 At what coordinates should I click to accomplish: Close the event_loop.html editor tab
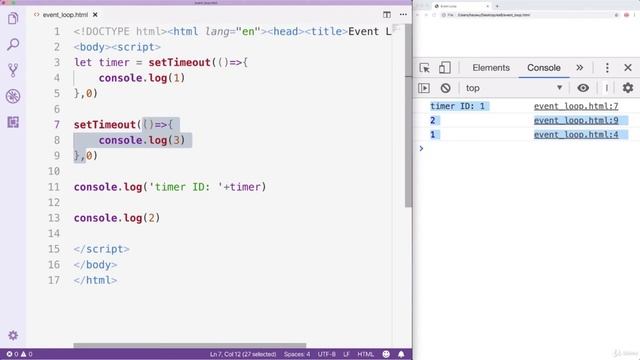point(95,15)
